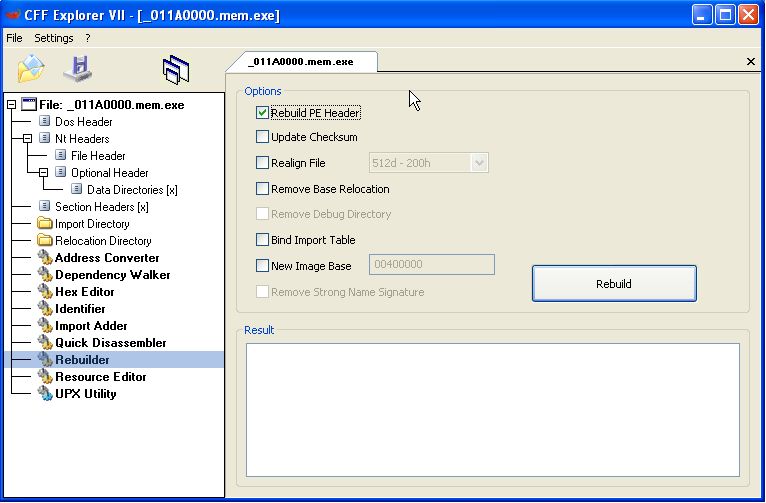Click the Address Converter tool icon
The height and width of the screenshot is (503, 766).
point(45,257)
